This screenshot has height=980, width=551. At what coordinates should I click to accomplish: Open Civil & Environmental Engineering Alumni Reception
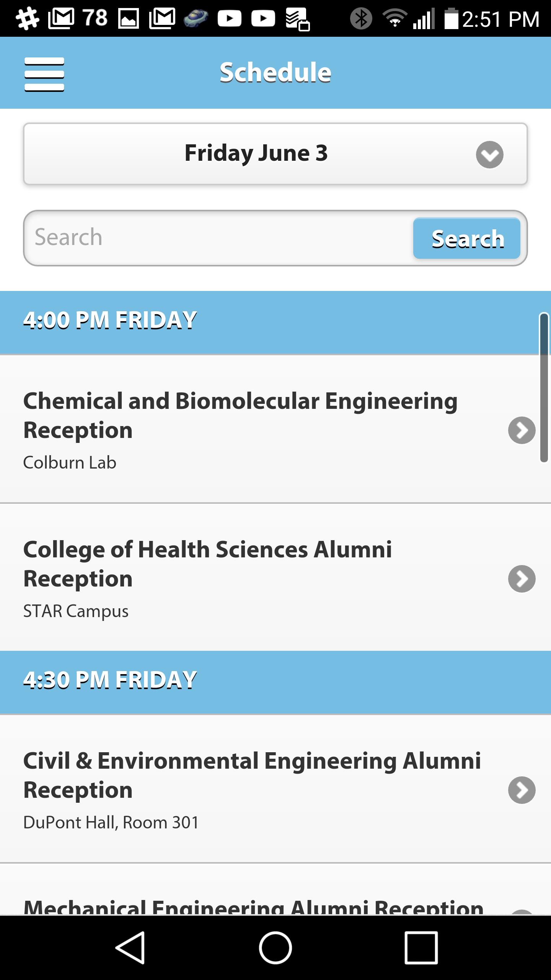(x=275, y=789)
